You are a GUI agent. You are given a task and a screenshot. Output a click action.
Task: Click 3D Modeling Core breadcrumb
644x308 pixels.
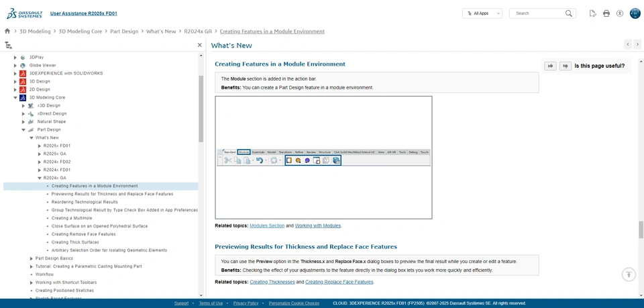80,32
